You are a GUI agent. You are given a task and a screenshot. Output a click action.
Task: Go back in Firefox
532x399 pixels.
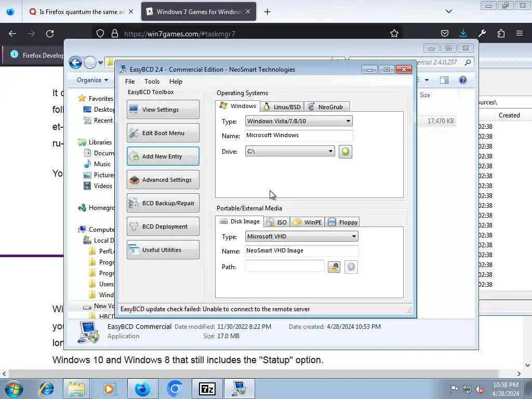tap(12, 34)
